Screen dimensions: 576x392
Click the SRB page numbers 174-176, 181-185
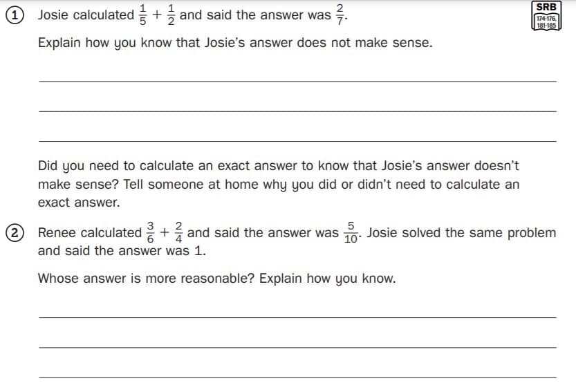(546, 21)
